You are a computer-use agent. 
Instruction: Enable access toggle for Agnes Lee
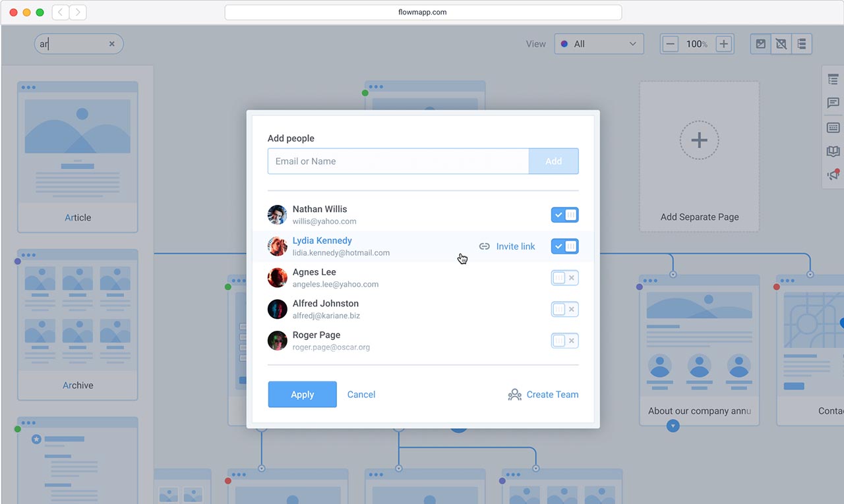click(565, 278)
